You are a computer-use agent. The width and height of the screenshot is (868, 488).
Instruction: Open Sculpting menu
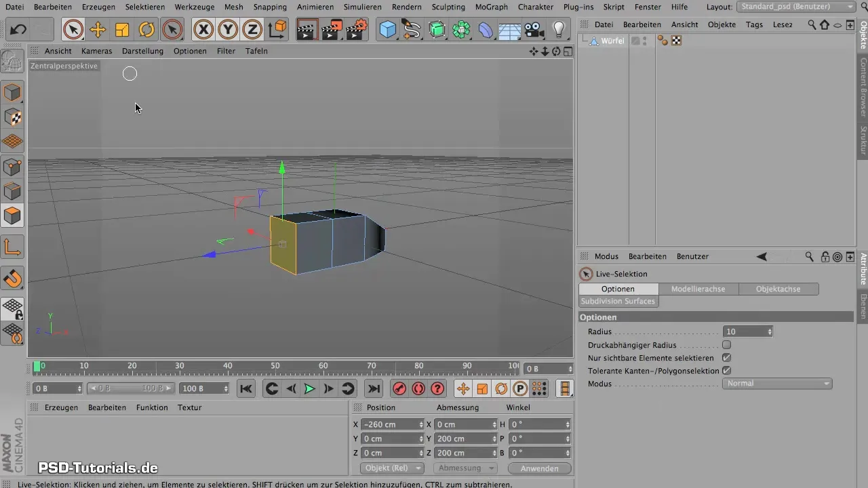coord(448,7)
